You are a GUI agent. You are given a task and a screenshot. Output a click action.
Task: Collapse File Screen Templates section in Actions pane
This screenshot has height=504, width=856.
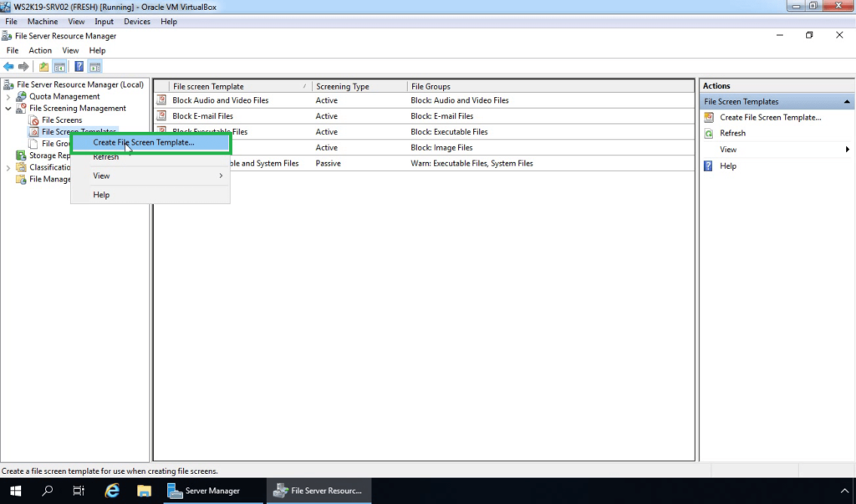click(847, 102)
